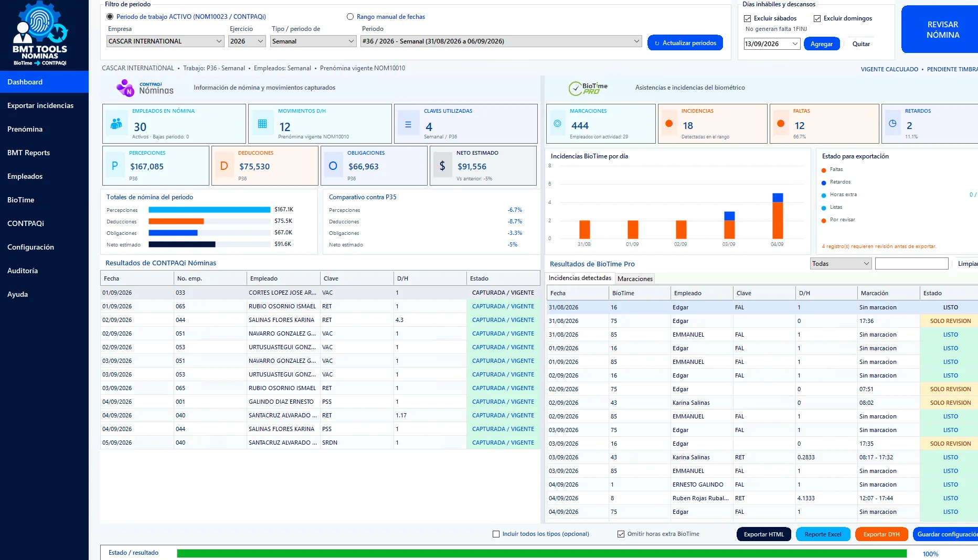Image resolution: width=978 pixels, height=560 pixels.
Task: Open the Periodo #36 / 2026 dropdown
Action: pyautogui.click(x=501, y=41)
